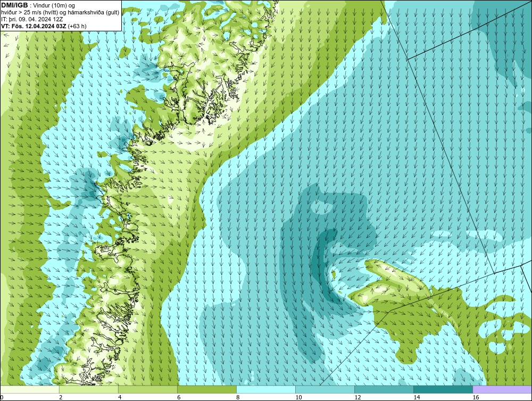Screen dimensions: 532x401
Task: Click the legend label '14'
Action: 417,397
